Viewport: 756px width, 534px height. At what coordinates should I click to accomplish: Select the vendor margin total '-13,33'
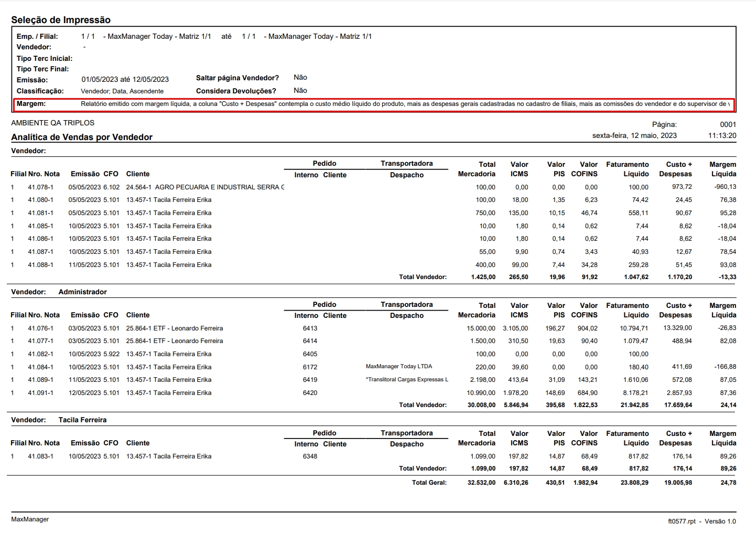(x=727, y=277)
